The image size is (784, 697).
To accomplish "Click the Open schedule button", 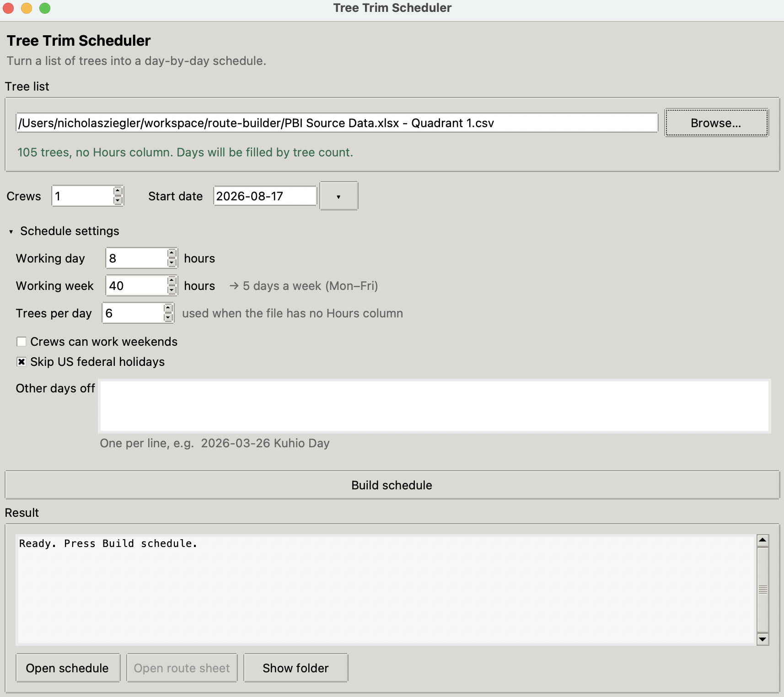I will pyautogui.click(x=68, y=668).
